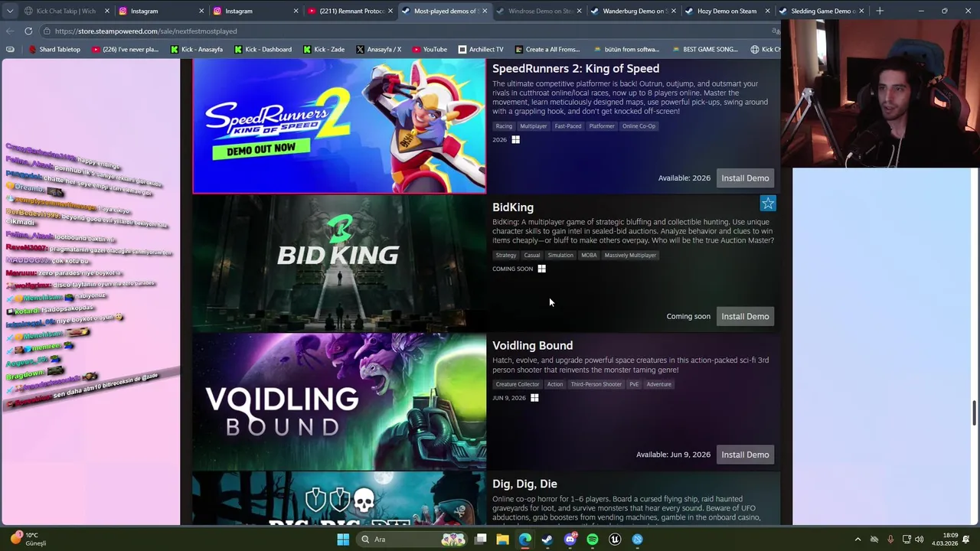Open the Kick - Zade bookmark
This screenshot has height=551, width=980.
pyautogui.click(x=323, y=49)
